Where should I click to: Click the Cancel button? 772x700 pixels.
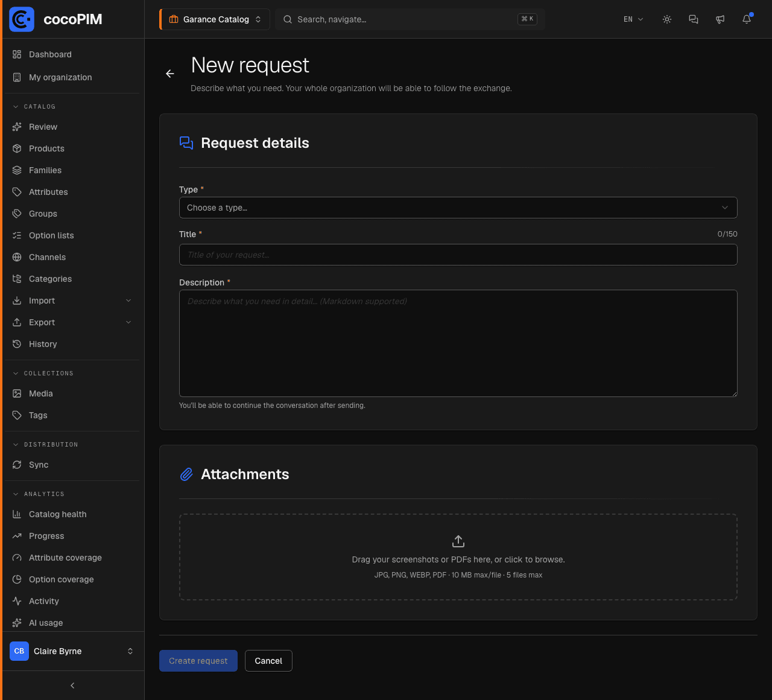tap(268, 661)
